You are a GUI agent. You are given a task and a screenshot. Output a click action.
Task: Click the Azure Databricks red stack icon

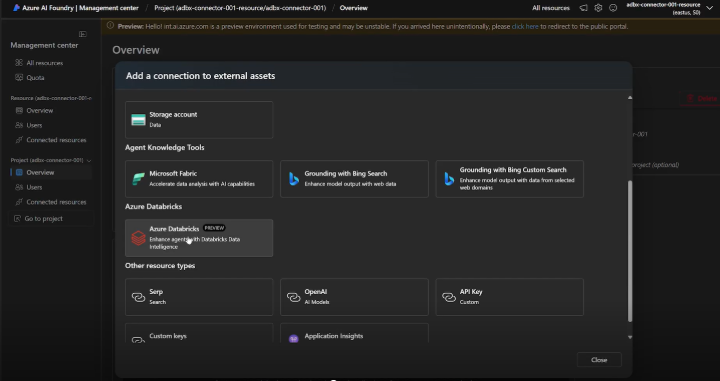(x=138, y=238)
